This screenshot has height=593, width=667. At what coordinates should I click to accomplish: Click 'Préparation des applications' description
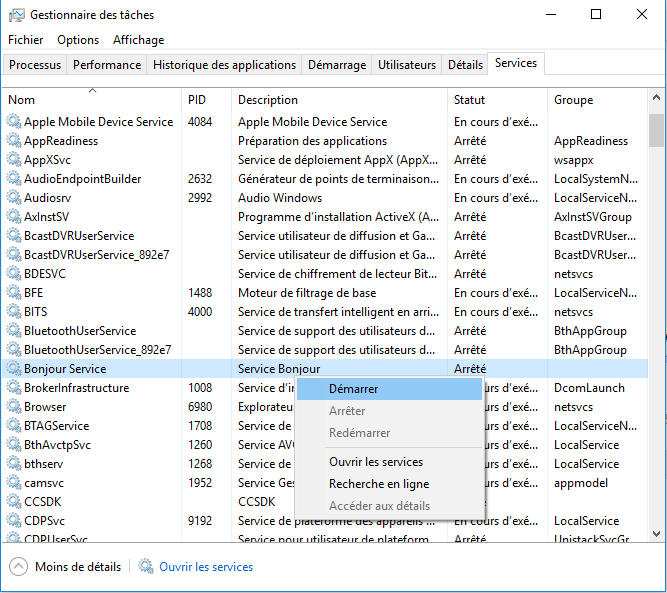[313, 141]
